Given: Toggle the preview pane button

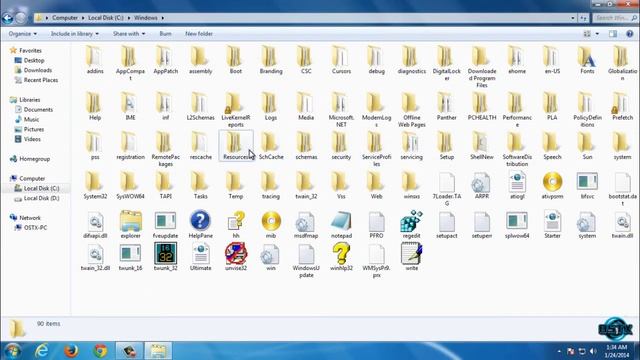Looking at the screenshot, I should tap(613, 34).
